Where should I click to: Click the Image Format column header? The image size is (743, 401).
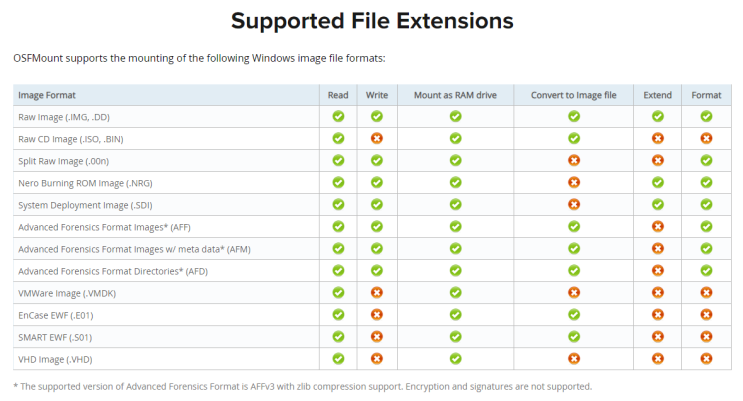[47, 95]
